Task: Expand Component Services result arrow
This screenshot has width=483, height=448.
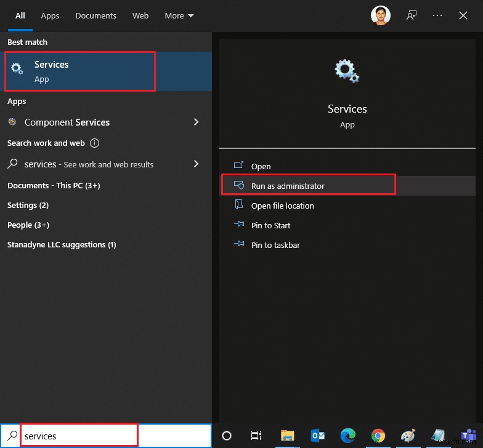Action: [197, 122]
